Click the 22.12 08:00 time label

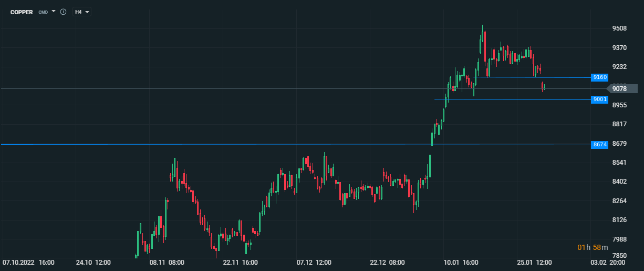(388, 262)
